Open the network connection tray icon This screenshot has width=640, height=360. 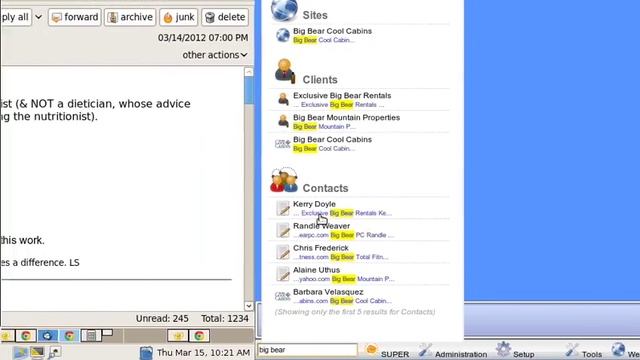pos(54,352)
